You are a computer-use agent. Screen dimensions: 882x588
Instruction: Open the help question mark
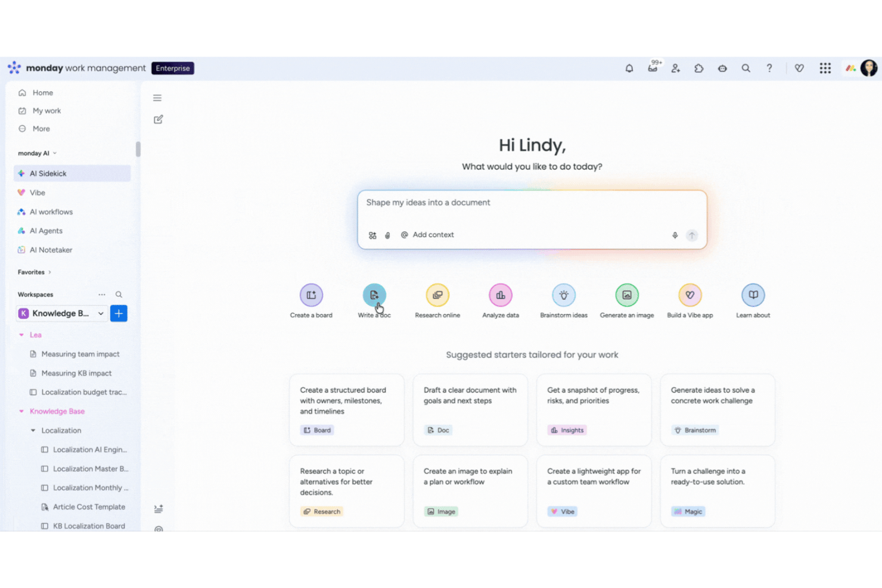point(769,69)
